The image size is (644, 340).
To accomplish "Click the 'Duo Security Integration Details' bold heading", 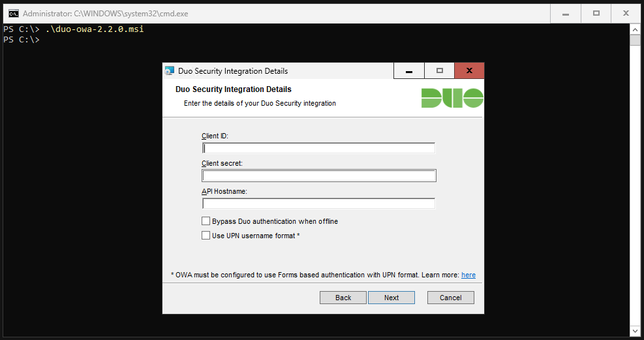I will (x=234, y=89).
